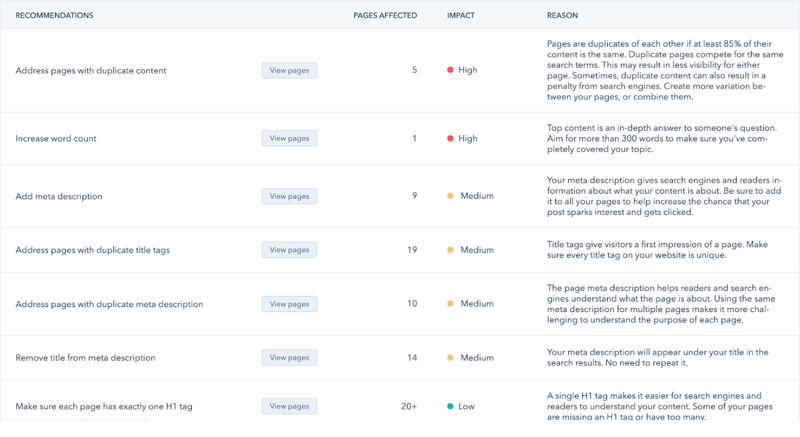Screen dimensions: 800x437
Task: Click the orange Medium dot for duplicate meta description
Action: (x=450, y=303)
